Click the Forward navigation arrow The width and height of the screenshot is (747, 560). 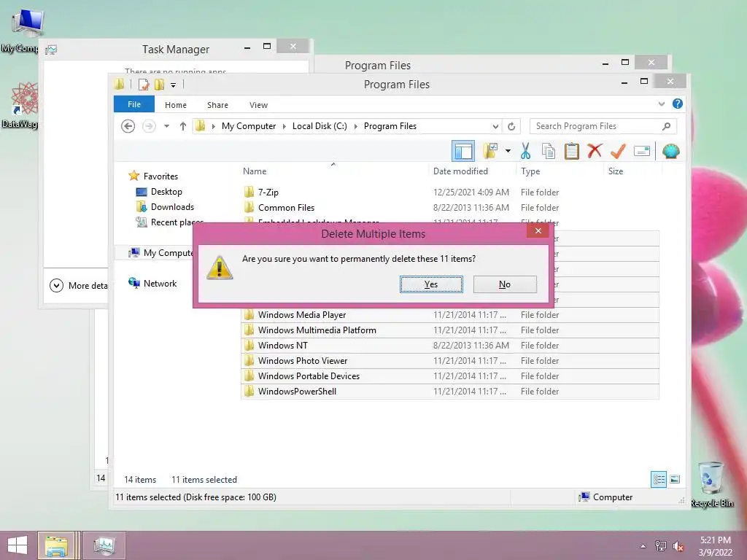coord(149,126)
